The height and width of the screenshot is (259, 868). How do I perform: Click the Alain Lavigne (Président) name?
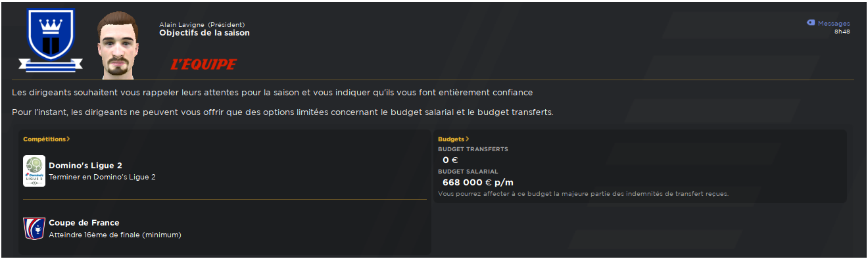click(x=202, y=25)
